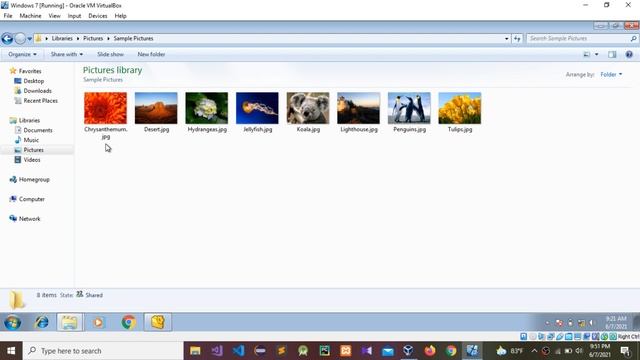The image size is (640, 360).
Task: Open Chrome from the Windows 7 taskbar
Action: pos(129,322)
